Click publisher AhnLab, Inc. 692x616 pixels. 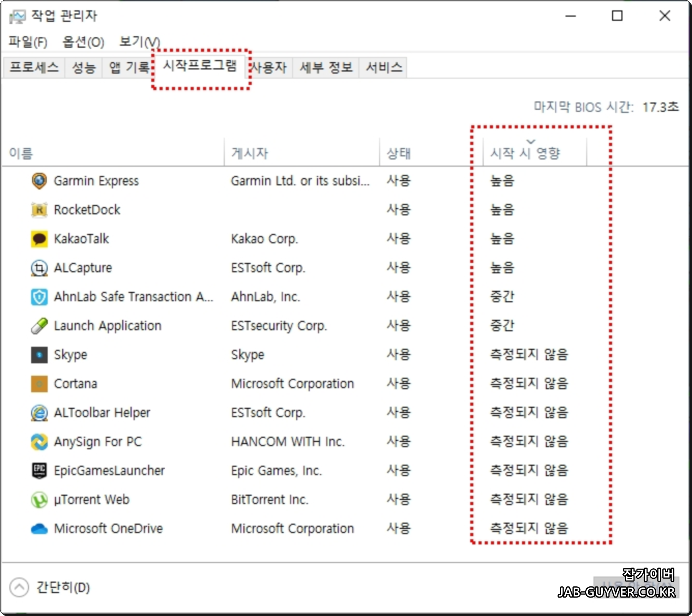coord(266,297)
